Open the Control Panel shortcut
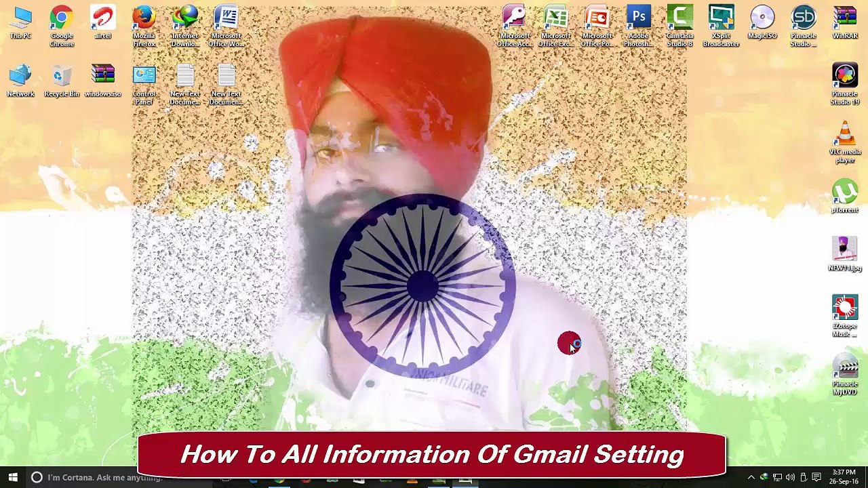This screenshot has height=488, width=868. (144, 85)
